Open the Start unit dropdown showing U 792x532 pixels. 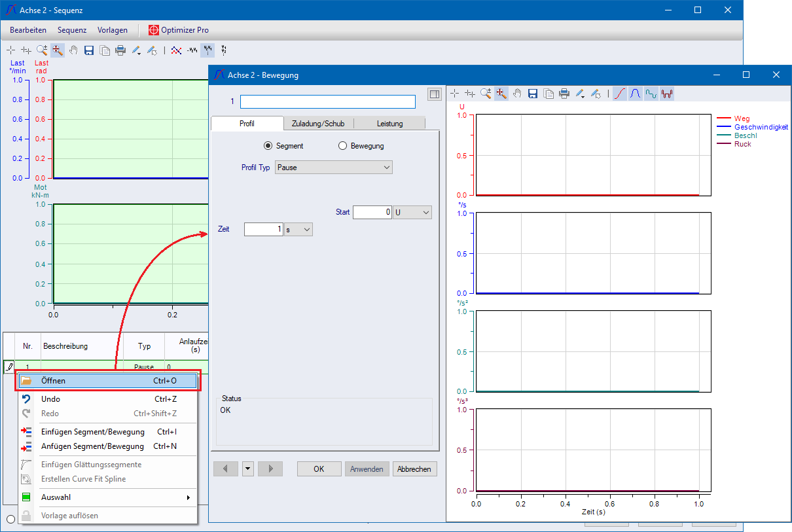(x=412, y=212)
